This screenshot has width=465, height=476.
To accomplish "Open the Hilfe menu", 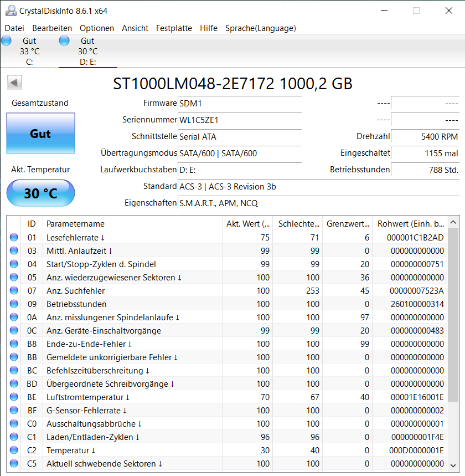I will (x=209, y=28).
